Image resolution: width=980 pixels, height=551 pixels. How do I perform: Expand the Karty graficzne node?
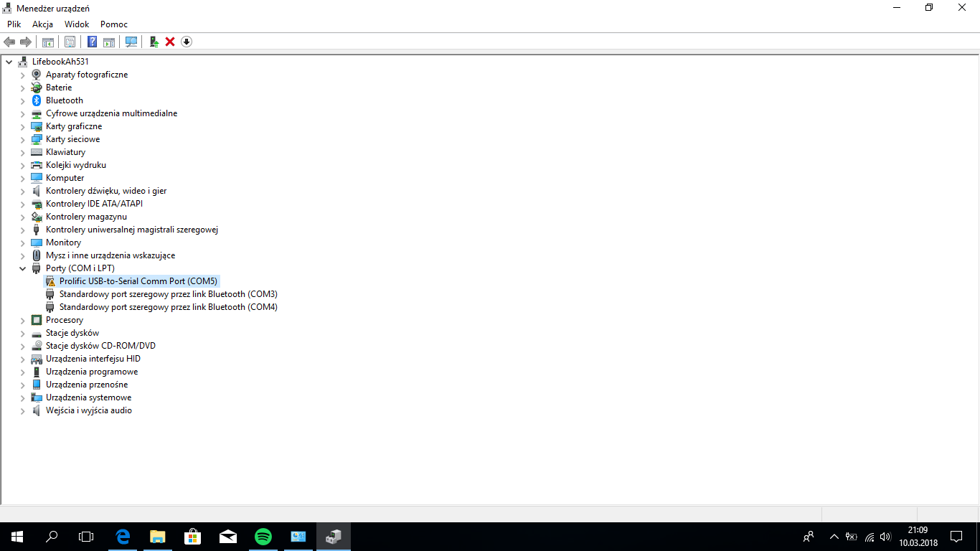pyautogui.click(x=23, y=126)
